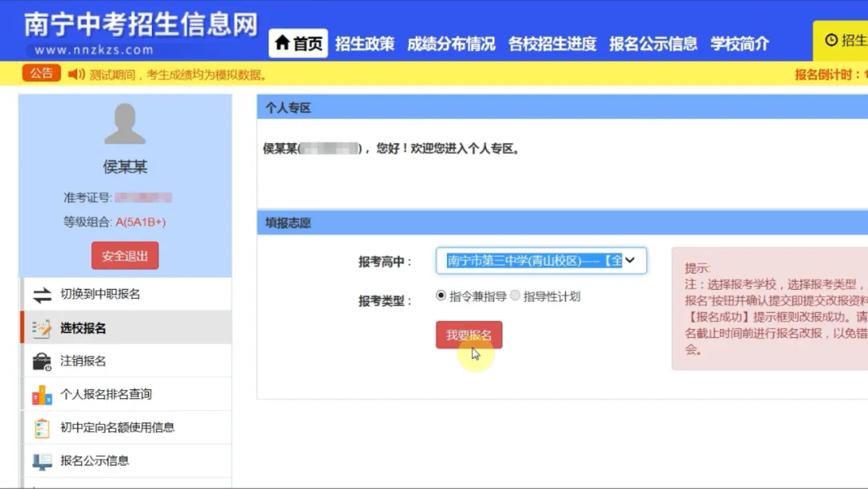Click the clipboard icon for 初中定向名额使用信息
The height and width of the screenshot is (489, 868).
click(x=42, y=428)
